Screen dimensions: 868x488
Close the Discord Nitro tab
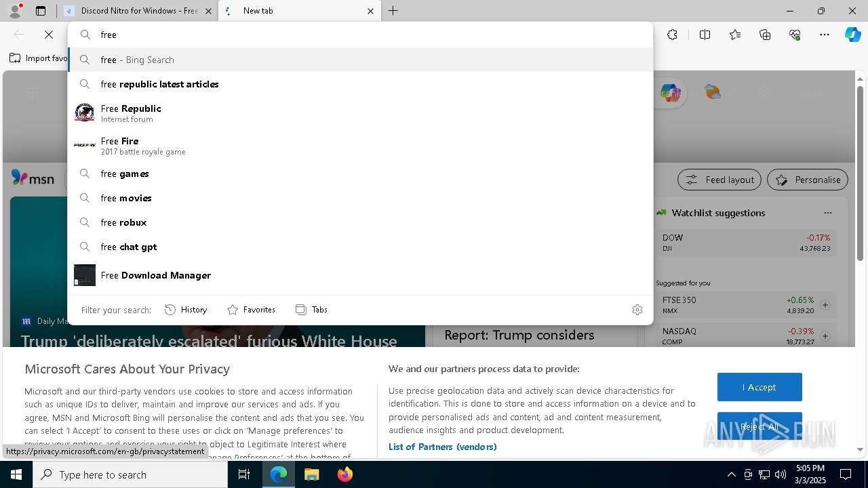(208, 11)
